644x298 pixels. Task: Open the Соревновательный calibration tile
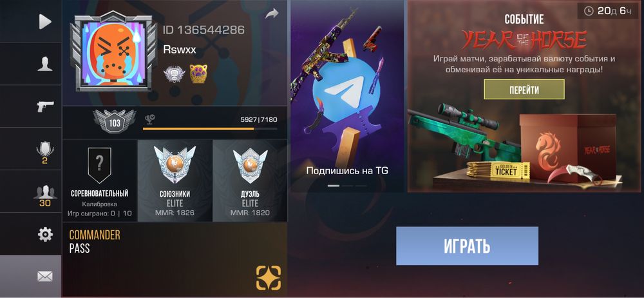tap(99, 181)
